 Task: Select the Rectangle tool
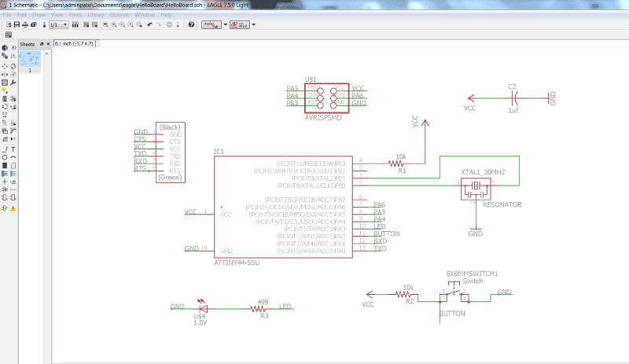pyautogui.click(x=5, y=165)
